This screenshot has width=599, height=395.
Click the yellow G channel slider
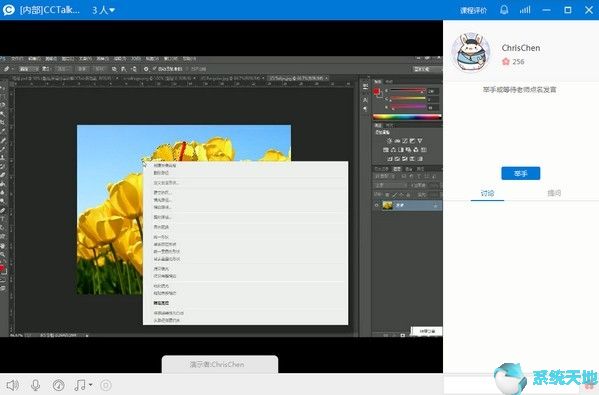(407, 99)
